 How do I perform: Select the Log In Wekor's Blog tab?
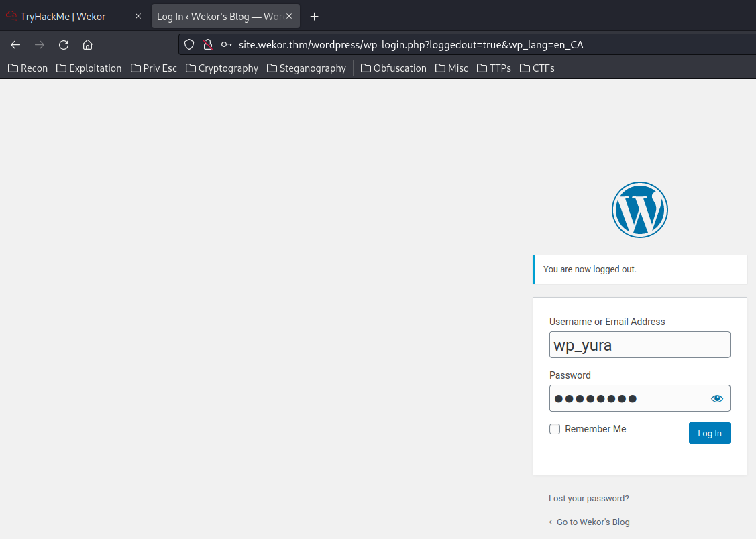pos(225,16)
